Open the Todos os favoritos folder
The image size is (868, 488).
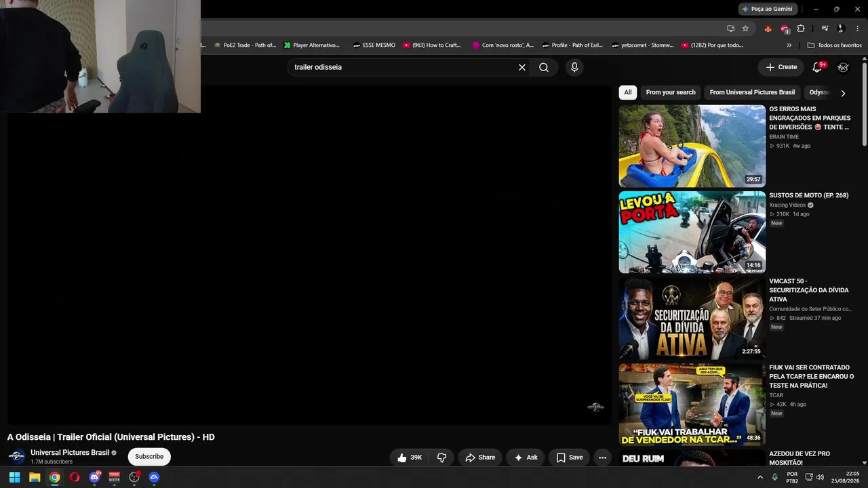tap(835, 45)
